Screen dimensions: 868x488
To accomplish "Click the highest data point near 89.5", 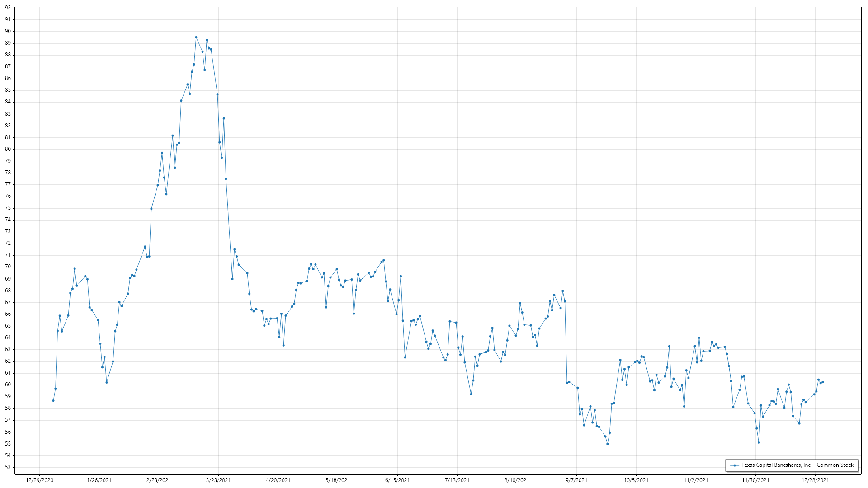I will coord(196,38).
